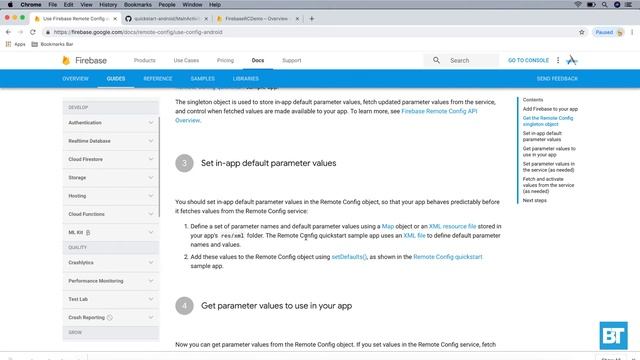Open the three-dot options menu beside Go to Console

point(558,60)
